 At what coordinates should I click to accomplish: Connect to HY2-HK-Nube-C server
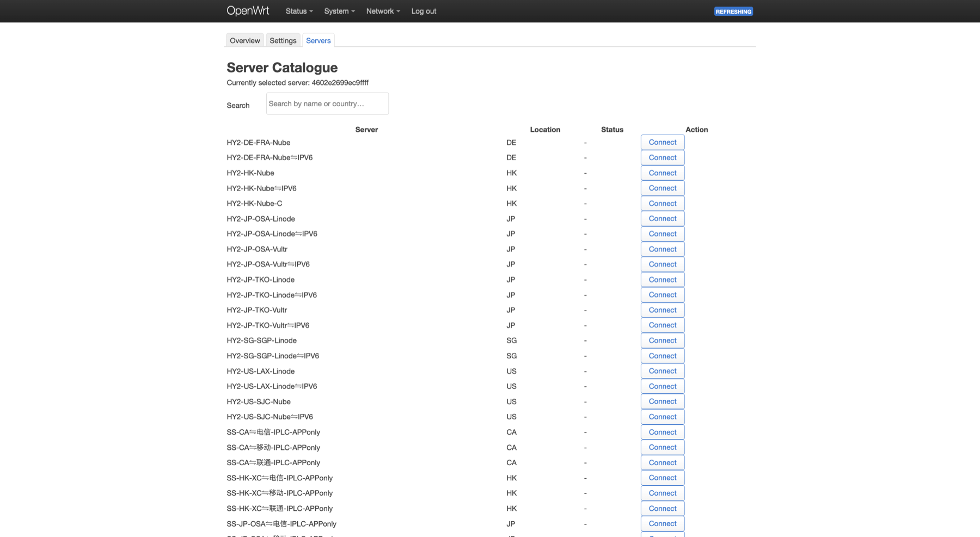click(x=663, y=203)
